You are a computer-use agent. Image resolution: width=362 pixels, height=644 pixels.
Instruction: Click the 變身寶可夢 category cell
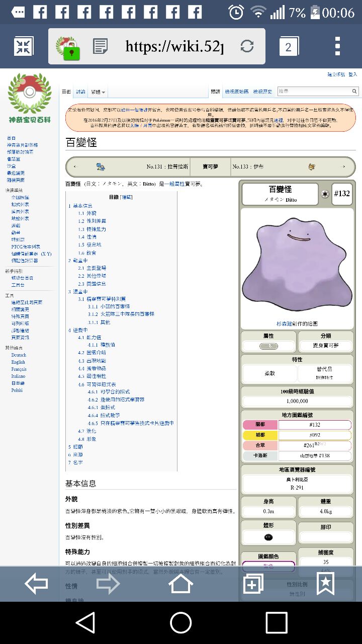[x=325, y=346]
